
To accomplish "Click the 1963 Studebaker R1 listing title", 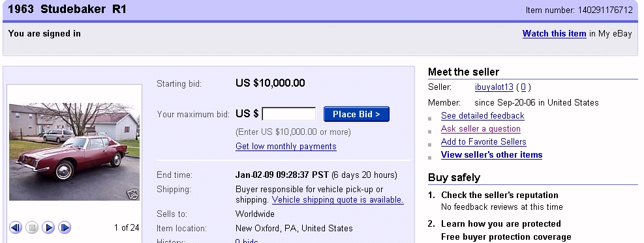I will click(67, 9).
